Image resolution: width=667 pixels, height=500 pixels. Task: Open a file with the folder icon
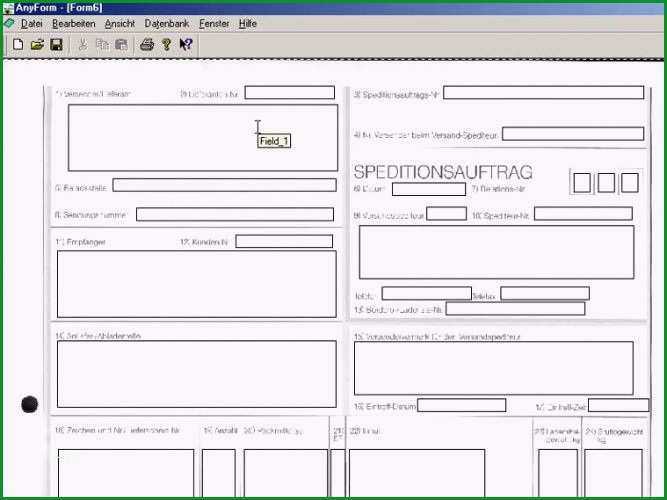click(x=37, y=44)
